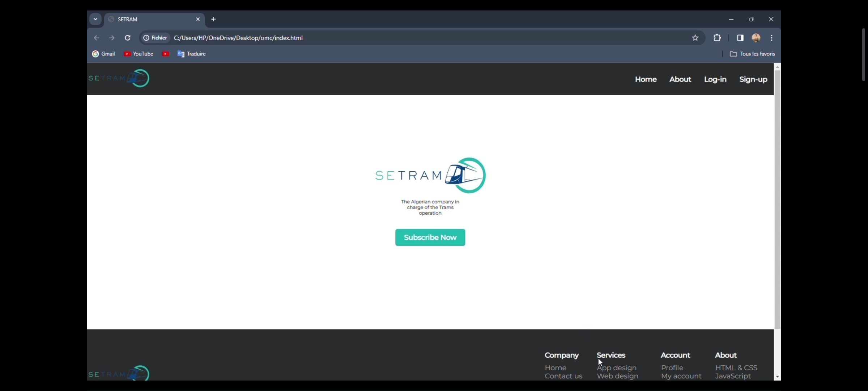Screen dimensions: 868x391
Task: View file info via the Fichier icon
Action: (x=146, y=38)
